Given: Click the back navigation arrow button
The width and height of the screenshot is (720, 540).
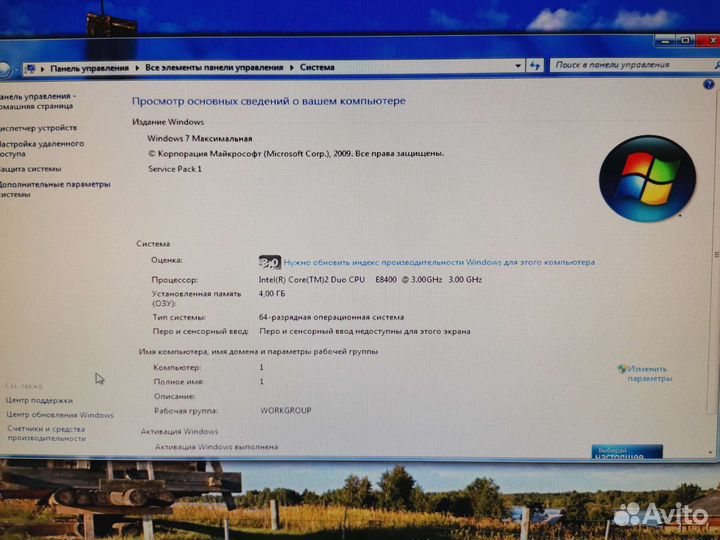Looking at the screenshot, I should (4, 69).
